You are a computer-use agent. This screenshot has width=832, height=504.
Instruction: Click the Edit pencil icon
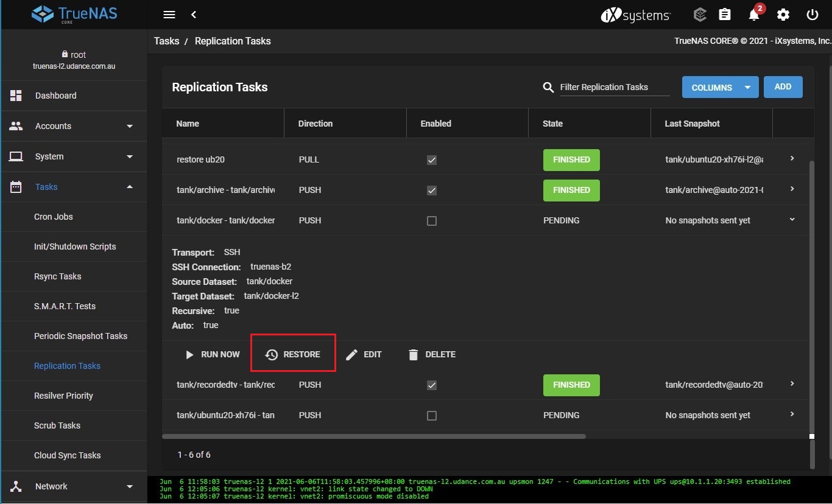[351, 354]
